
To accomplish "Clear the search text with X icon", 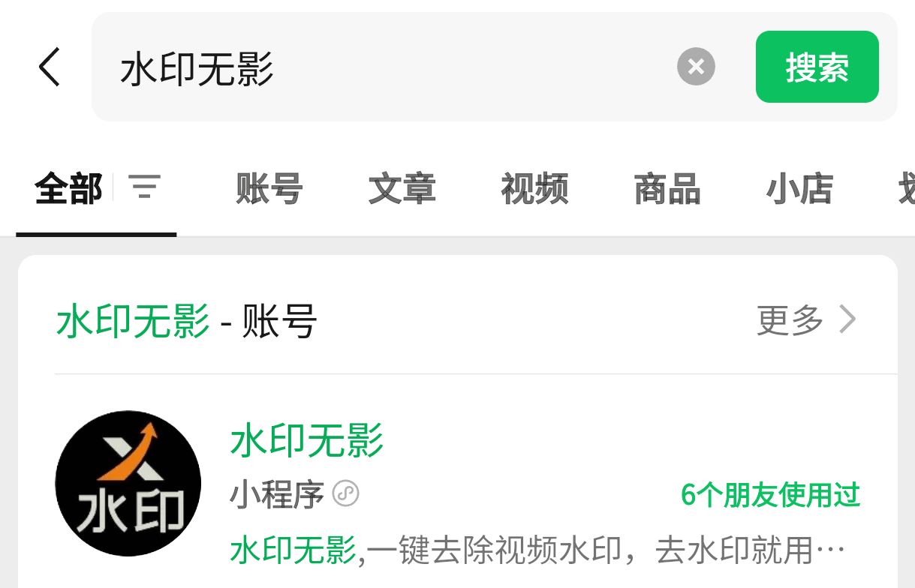I will coord(696,67).
